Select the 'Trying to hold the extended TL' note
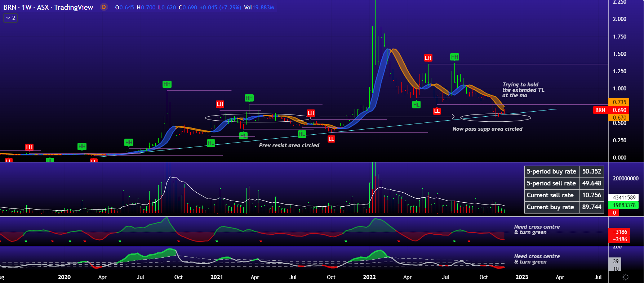The width and height of the screenshot is (644, 283). tap(523, 90)
